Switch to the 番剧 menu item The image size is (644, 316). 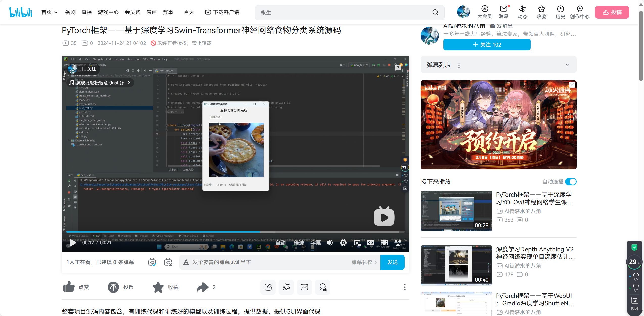pos(70,12)
